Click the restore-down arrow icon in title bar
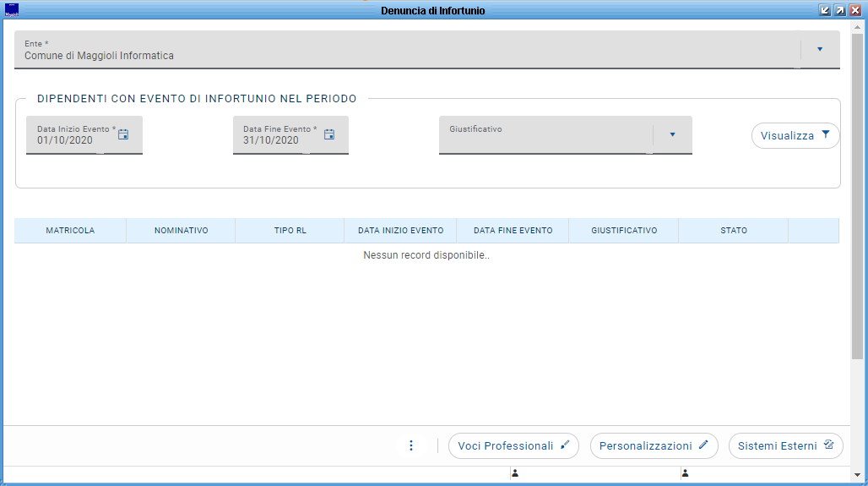868x486 pixels. coord(825,10)
